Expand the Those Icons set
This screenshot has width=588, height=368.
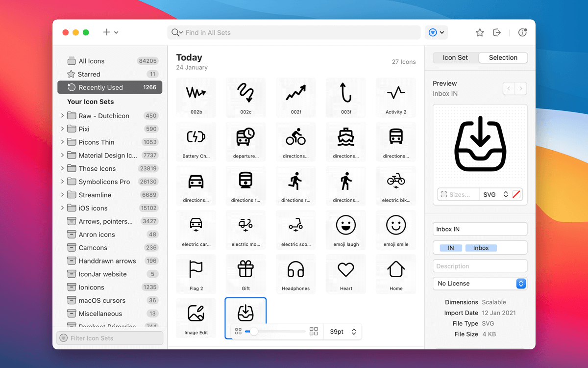tap(62, 168)
